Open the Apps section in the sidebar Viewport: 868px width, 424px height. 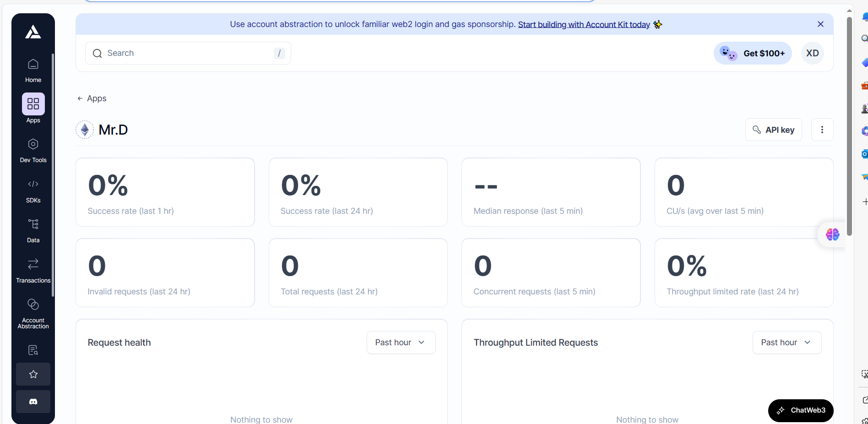33,109
